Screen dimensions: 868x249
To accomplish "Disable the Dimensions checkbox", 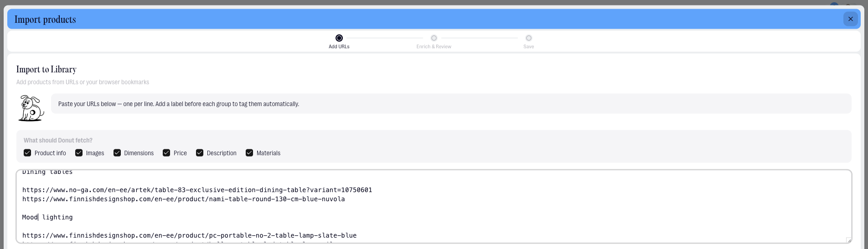I will pos(117,153).
